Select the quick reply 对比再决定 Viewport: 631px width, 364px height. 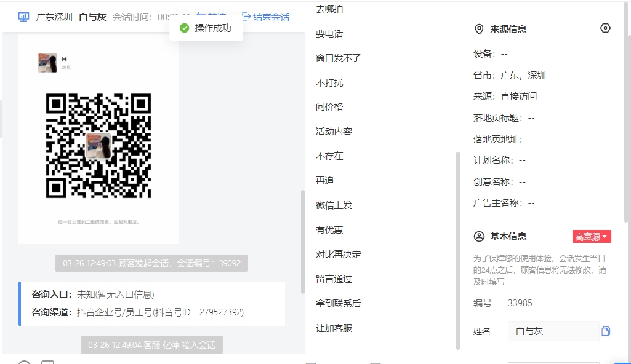tap(338, 255)
